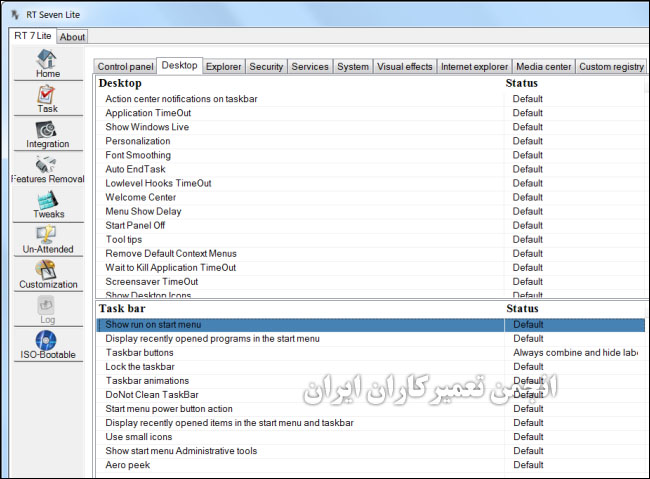This screenshot has height=479, width=650.
Task: Click 'Always combine and hide' status value
Action: click(575, 353)
